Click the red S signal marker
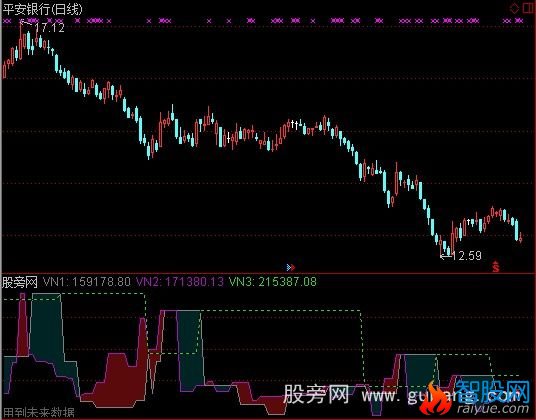Screen dimensions: 536x420 tap(496, 267)
